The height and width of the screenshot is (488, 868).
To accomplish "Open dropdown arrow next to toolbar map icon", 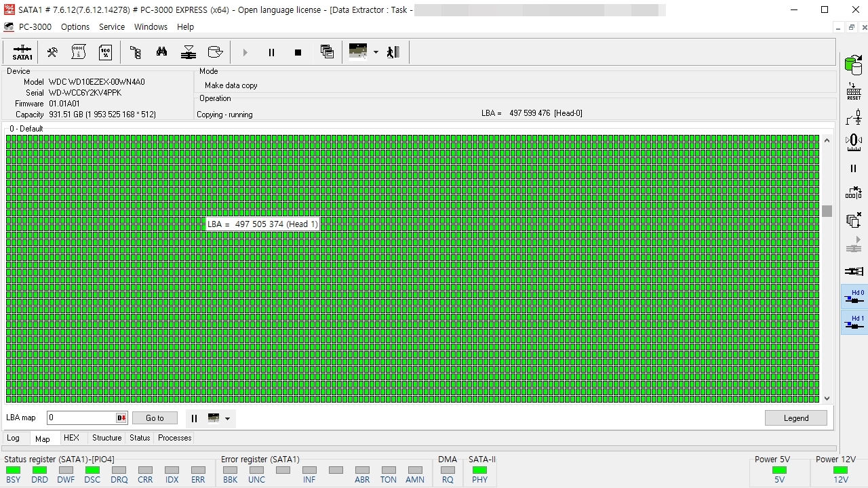I will 376,52.
